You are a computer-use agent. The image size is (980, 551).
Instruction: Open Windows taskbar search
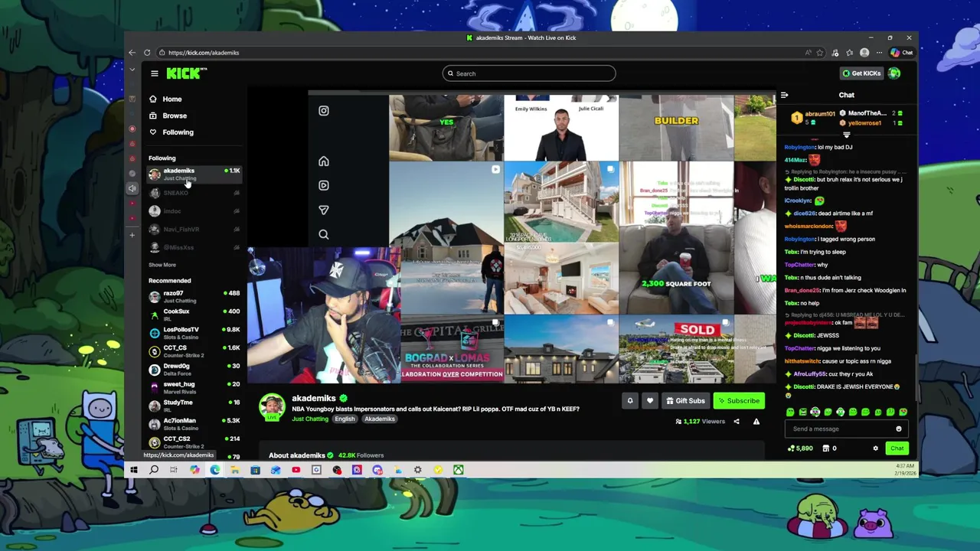tap(153, 470)
